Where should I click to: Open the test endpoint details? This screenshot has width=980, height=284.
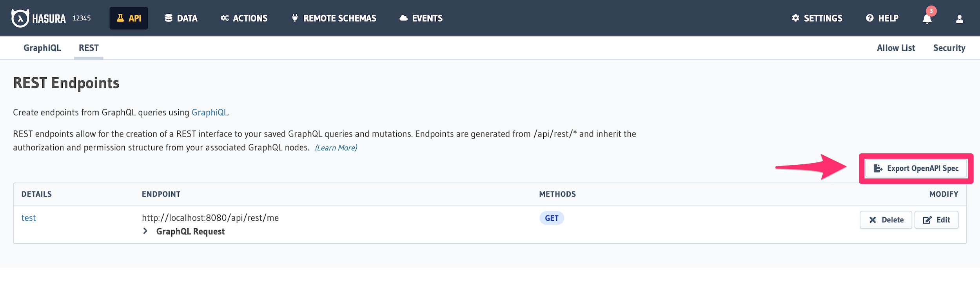[29, 218]
